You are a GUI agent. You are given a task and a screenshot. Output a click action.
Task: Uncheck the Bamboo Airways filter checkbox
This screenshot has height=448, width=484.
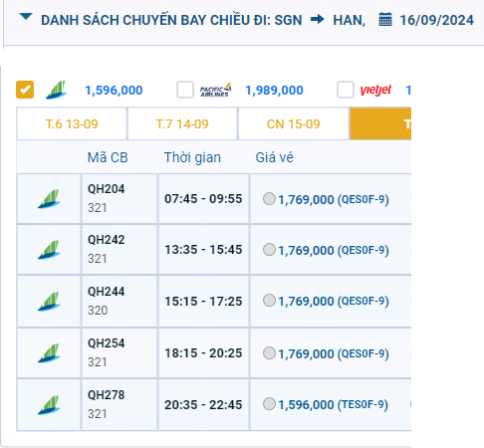pyautogui.click(x=25, y=90)
